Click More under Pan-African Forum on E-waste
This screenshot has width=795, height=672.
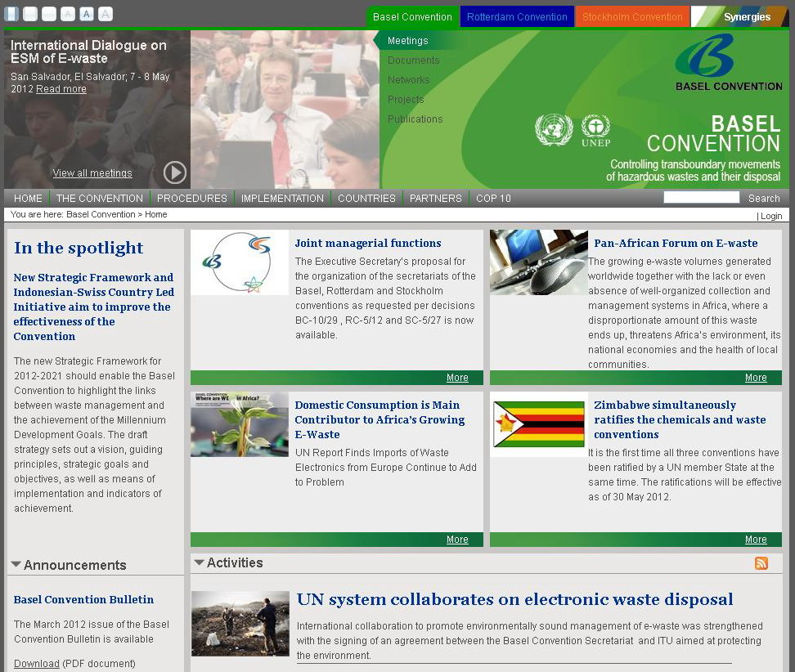(756, 378)
